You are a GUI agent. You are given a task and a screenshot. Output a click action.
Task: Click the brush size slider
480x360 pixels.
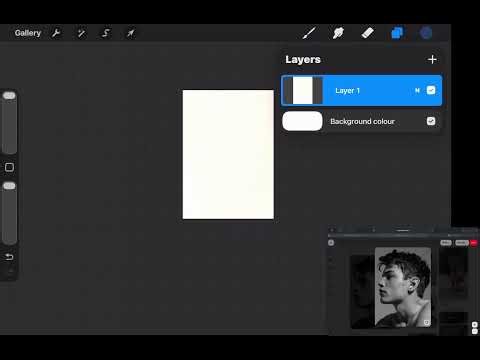click(9, 123)
